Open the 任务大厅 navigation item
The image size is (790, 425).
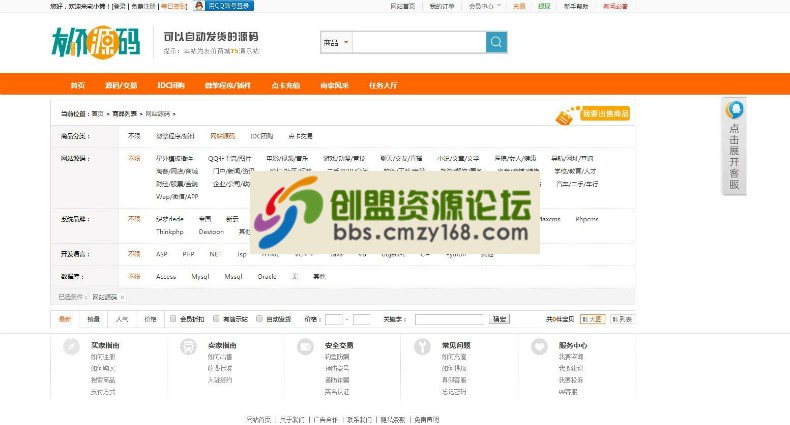click(x=383, y=86)
